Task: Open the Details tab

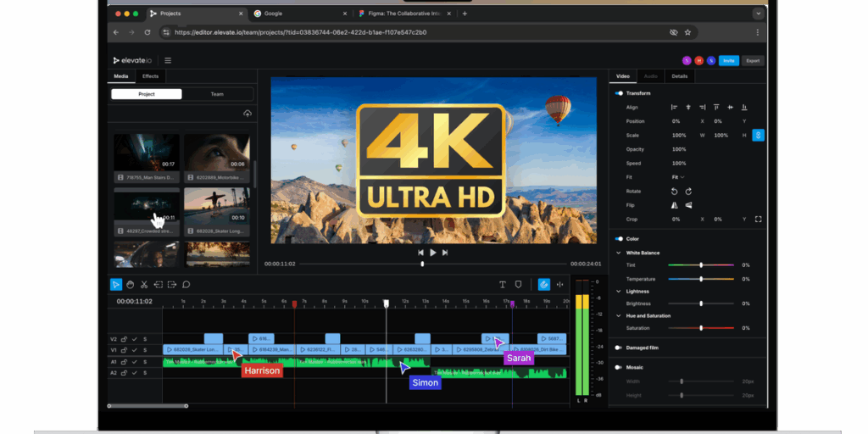Action: (x=680, y=76)
